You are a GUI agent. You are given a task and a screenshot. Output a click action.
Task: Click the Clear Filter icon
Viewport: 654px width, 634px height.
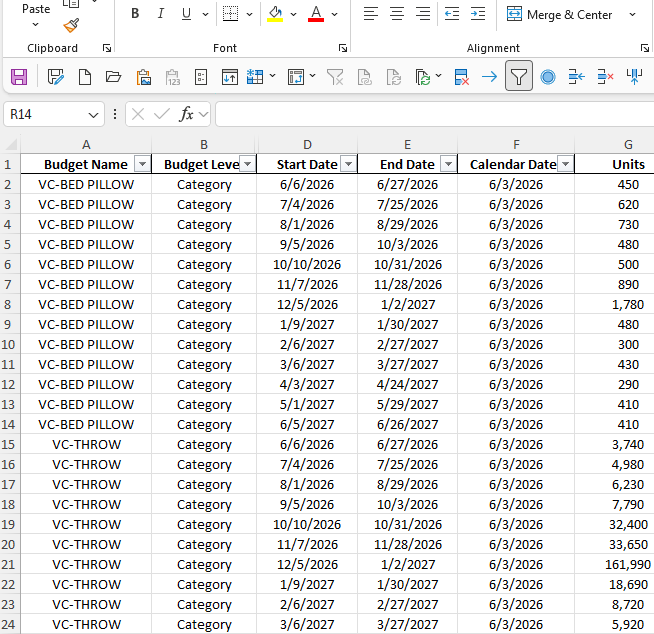click(335, 77)
